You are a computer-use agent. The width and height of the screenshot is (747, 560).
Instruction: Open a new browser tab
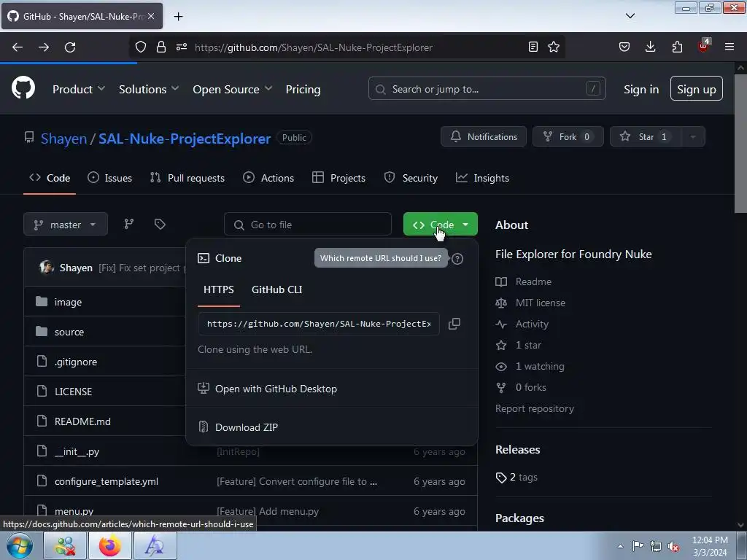(178, 17)
